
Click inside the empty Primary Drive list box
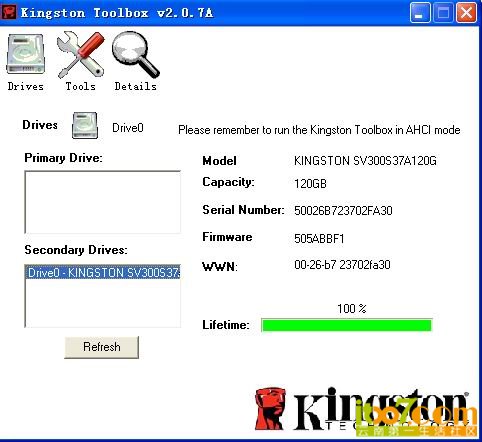coord(103,202)
